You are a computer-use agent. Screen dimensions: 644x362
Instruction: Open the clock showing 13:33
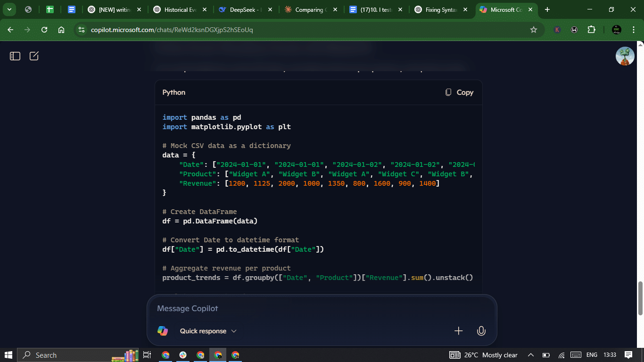coord(610,355)
